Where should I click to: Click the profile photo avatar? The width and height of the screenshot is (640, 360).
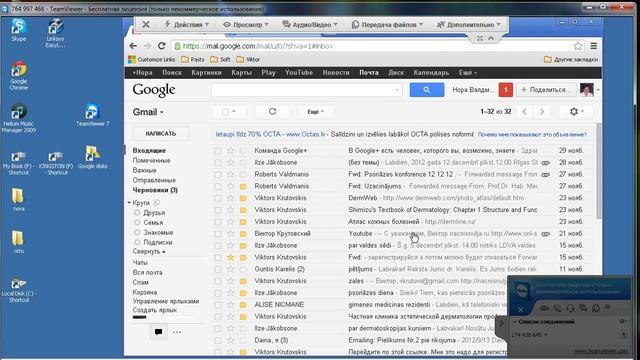click(587, 90)
